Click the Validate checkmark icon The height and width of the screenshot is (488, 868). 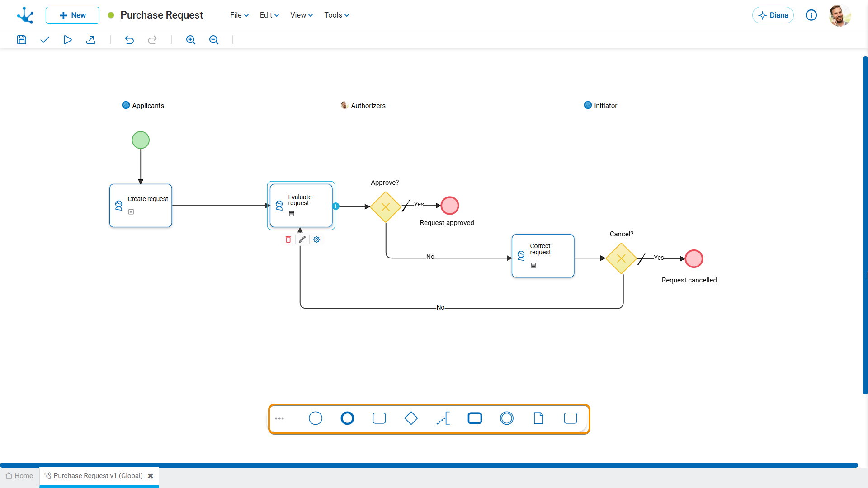click(x=44, y=40)
